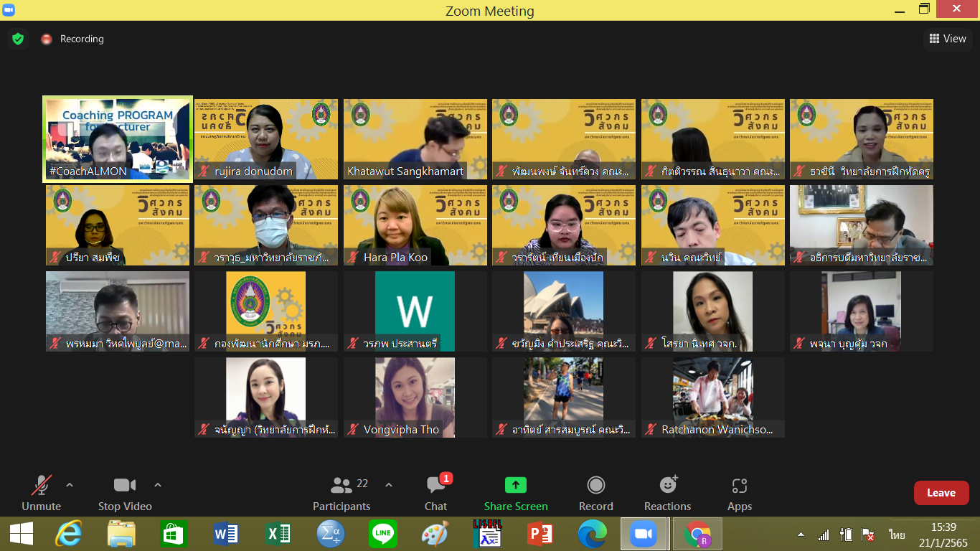The width and height of the screenshot is (980, 551).
Task: Show hidden system tray icons
Action: pyautogui.click(x=800, y=535)
